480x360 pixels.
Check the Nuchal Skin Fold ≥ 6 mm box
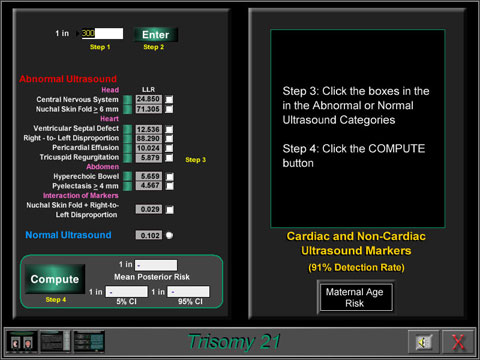(x=169, y=109)
